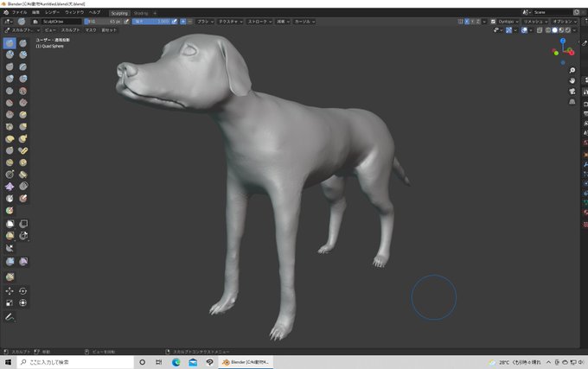Select the Scale transform tool
Screen dimensions: 588x369
[x=10, y=303]
